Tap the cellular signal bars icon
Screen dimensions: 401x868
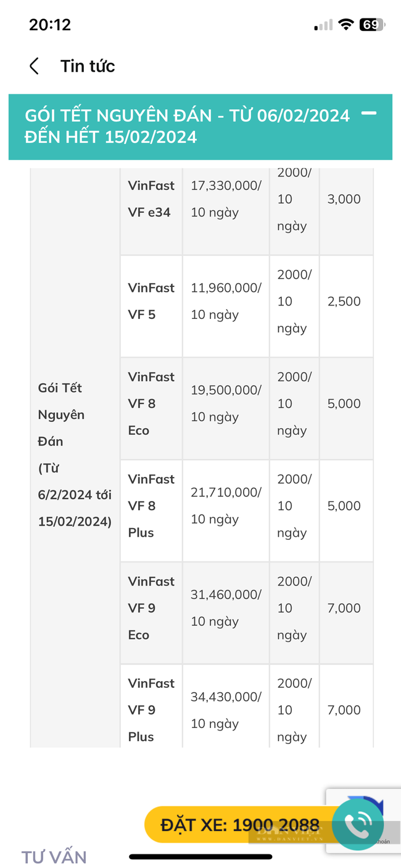coord(323,25)
